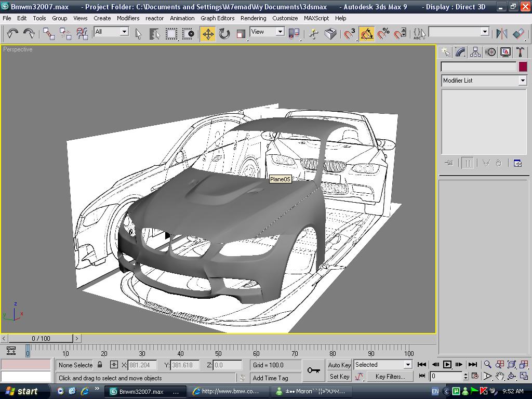The width and height of the screenshot is (532, 399).
Task: Activate the Select and Move tool
Action: 208,34
